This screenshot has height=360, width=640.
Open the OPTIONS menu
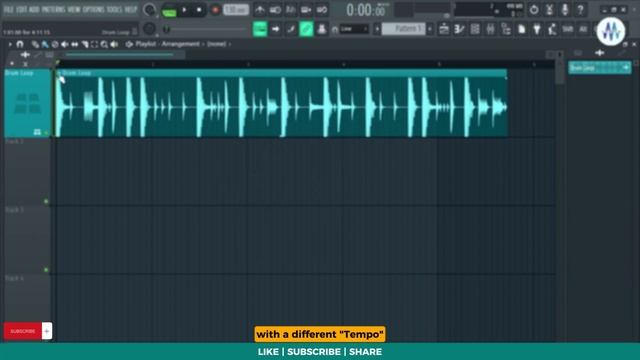click(93, 9)
